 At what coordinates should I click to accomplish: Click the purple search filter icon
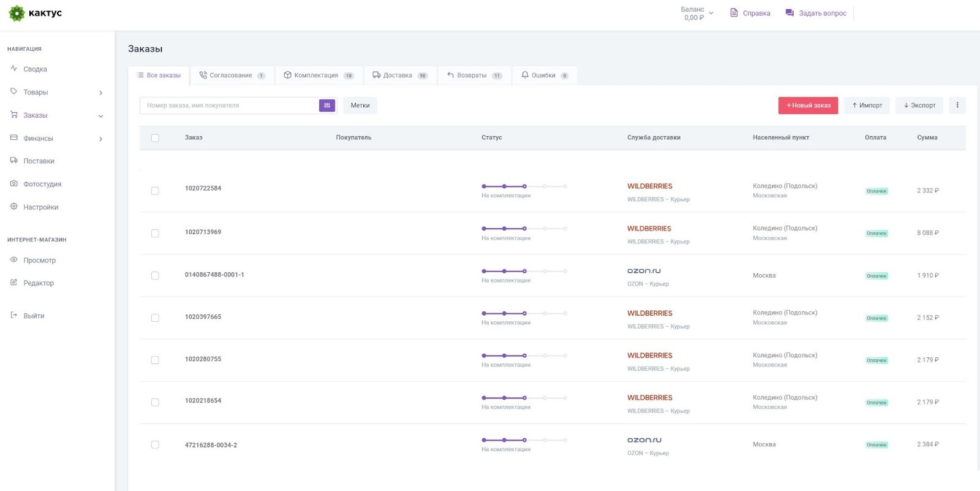point(327,105)
